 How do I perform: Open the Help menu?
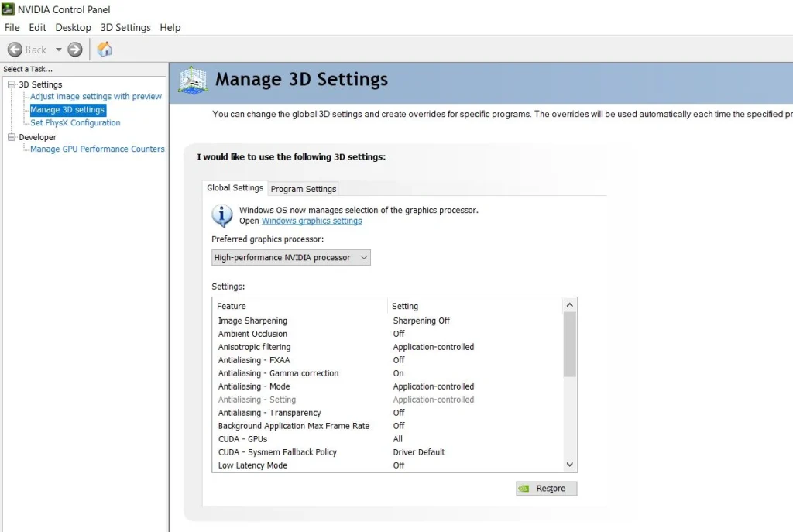(x=170, y=27)
